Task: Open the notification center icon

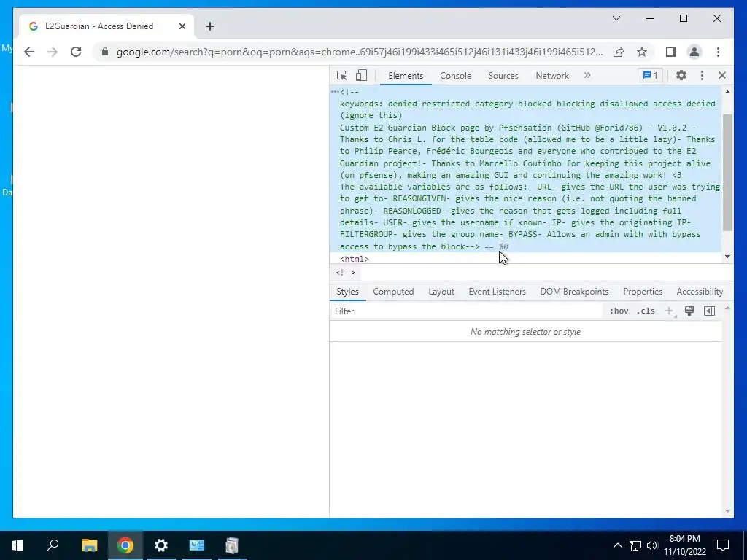Action: point(723,545)
